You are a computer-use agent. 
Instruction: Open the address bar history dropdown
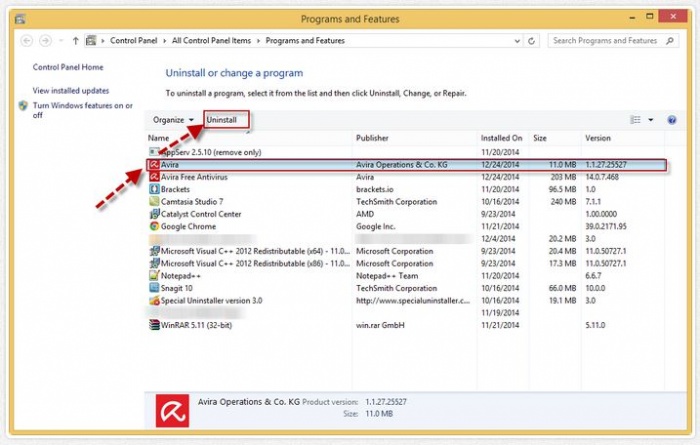tap(517, 41)
